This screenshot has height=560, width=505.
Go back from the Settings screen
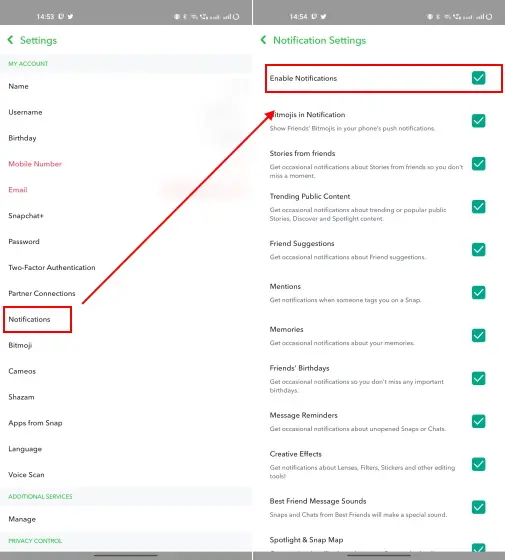[11, 40]
